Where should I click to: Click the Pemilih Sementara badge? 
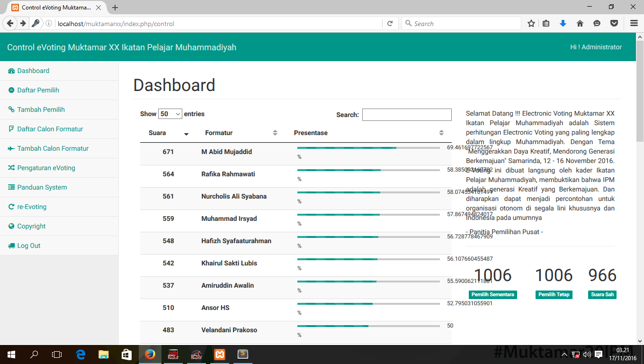pos(493,295)
